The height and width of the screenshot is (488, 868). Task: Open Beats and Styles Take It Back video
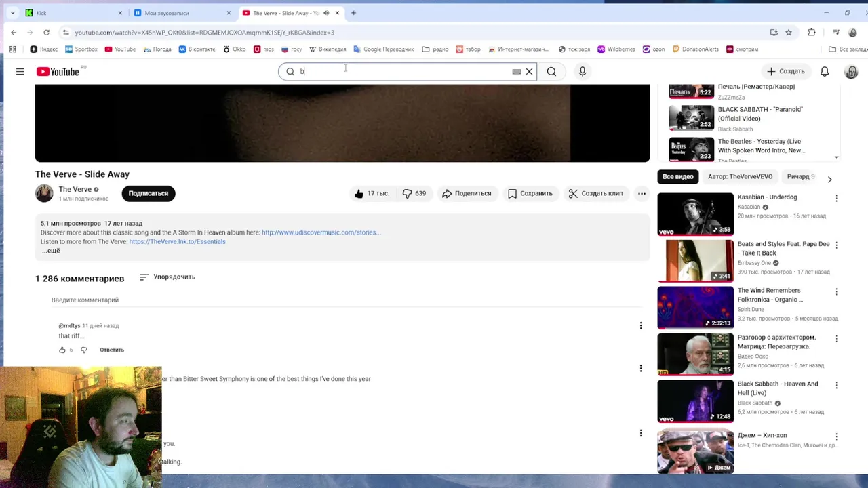click(695, 260)
